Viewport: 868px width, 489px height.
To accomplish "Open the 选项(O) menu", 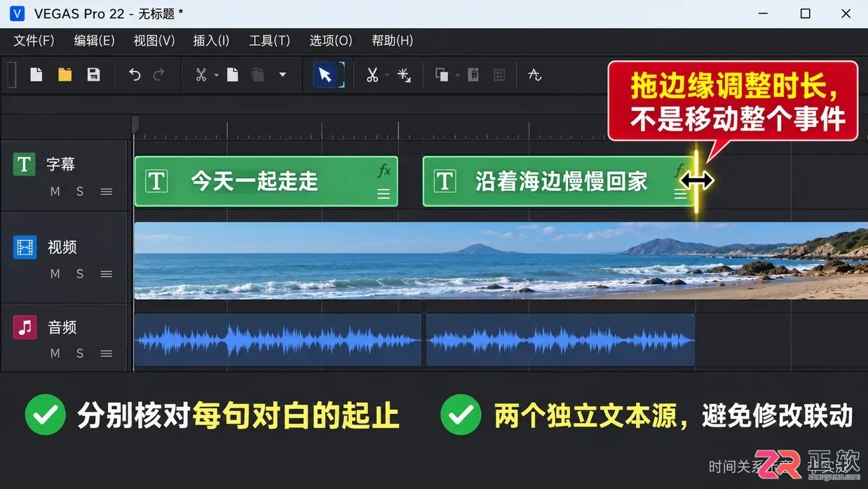I will 331,41.
